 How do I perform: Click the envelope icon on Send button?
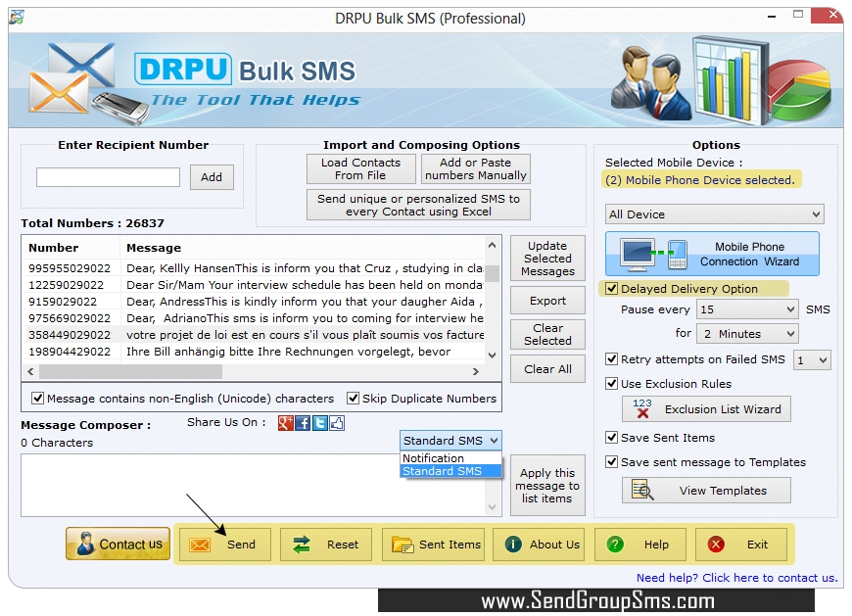(200, 545)
